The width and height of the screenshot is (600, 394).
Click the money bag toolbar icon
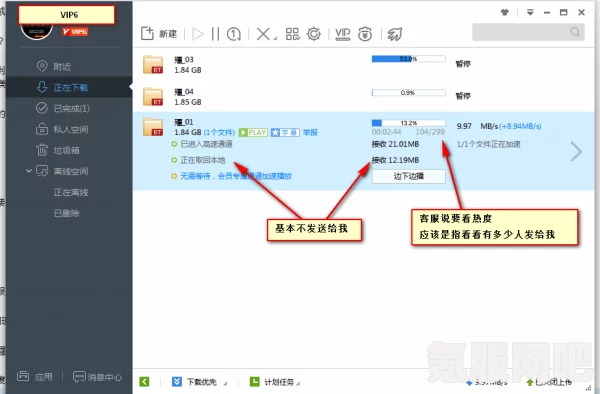click(365, 34)
